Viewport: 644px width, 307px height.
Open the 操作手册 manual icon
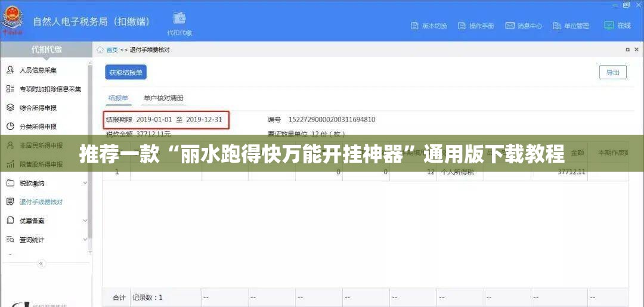click(462, 26)
